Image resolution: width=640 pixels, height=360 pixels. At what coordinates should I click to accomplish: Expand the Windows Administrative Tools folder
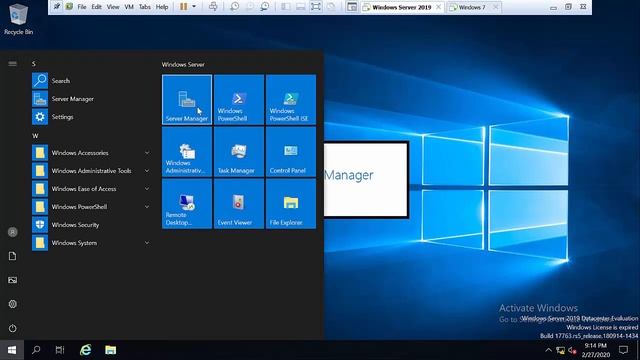pyautogui.click(x=91, y=171)
